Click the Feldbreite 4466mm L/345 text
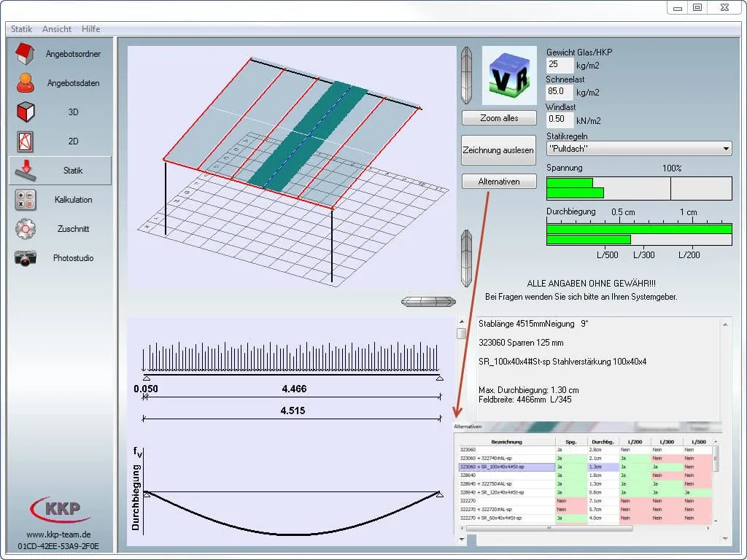The image size is (747, 560). coord(525,400)
